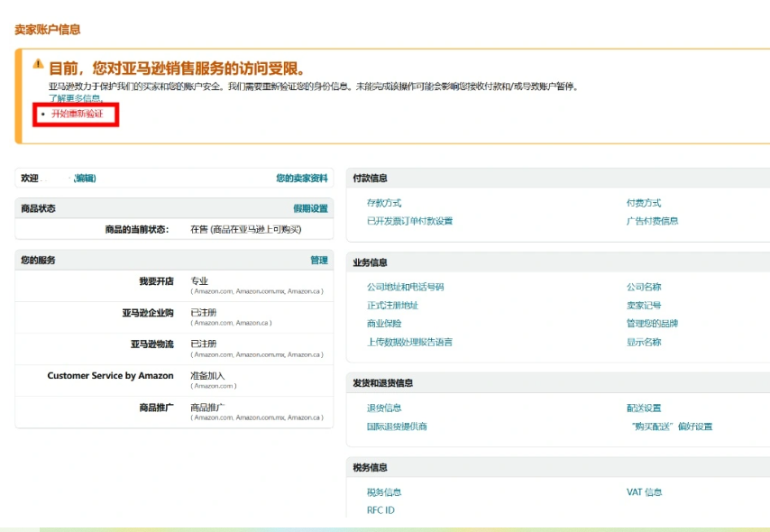The height and width of the screenshot is (532, 770).
Task: Click the 专业 plan text
Action: click(x=199, y=281)
